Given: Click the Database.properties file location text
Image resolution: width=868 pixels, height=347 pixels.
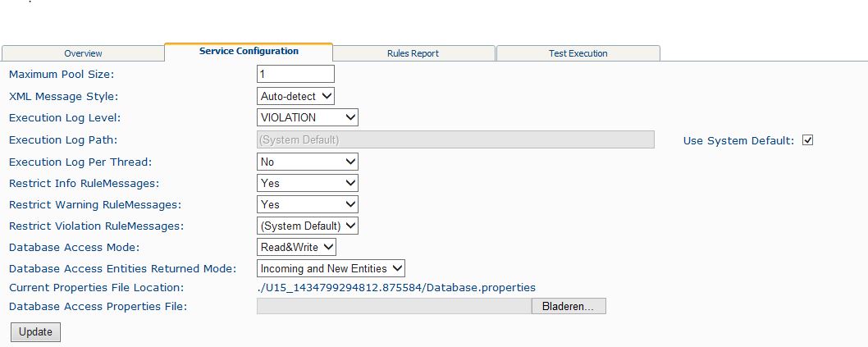Looking at the screenshot, I should tap(396, 288).
